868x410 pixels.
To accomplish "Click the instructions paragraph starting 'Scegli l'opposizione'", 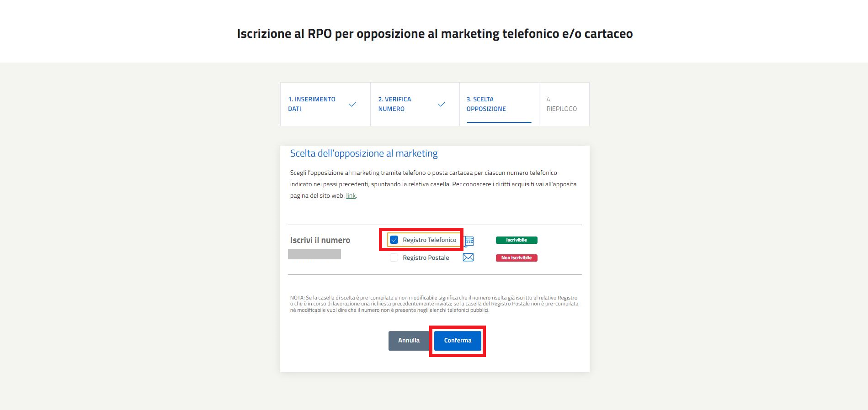I will [x=433, y=184].
